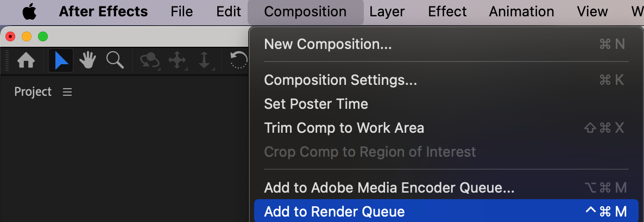Switch to the Project panel tab
Viewport: 644px width, 222px height.
(x=33, y=92)
